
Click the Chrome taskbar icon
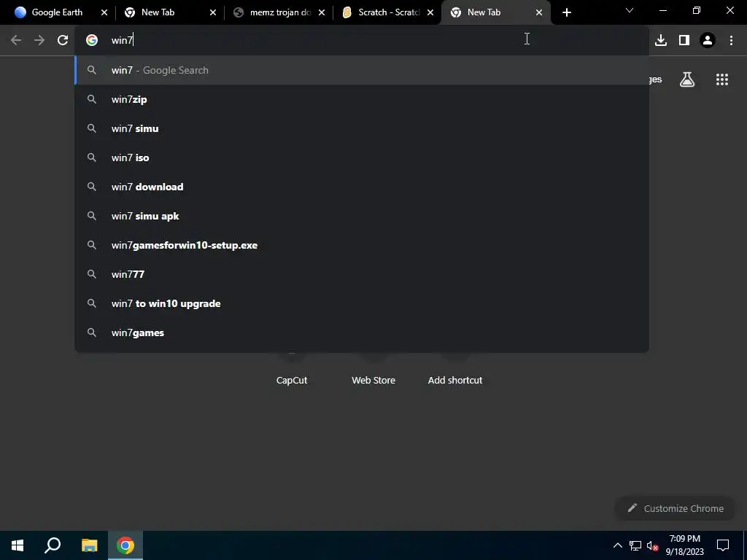click(x=125, y=545)
